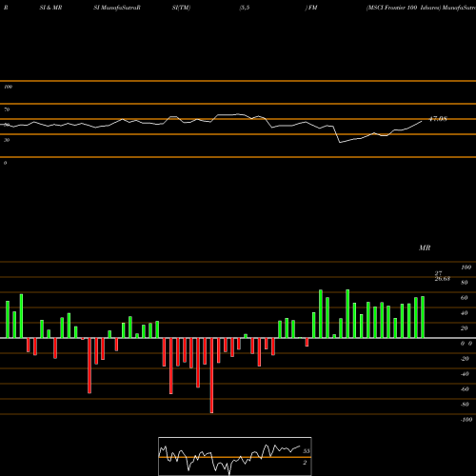Screen dimensions: 476x476
Task: Click the 'SI(TM)' header label
Action: [x=181, y=8]
